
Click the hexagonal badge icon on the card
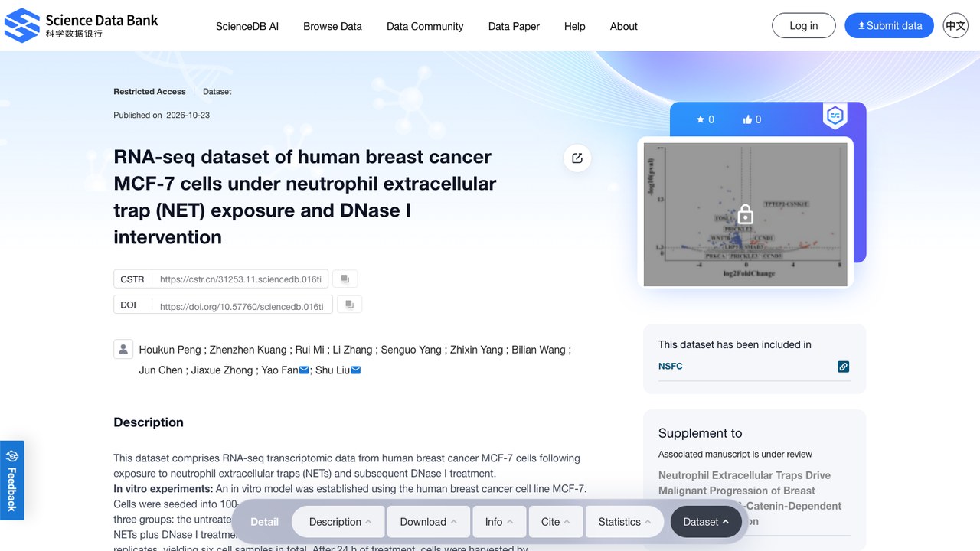pyautogui.click(x=835, y=116)
